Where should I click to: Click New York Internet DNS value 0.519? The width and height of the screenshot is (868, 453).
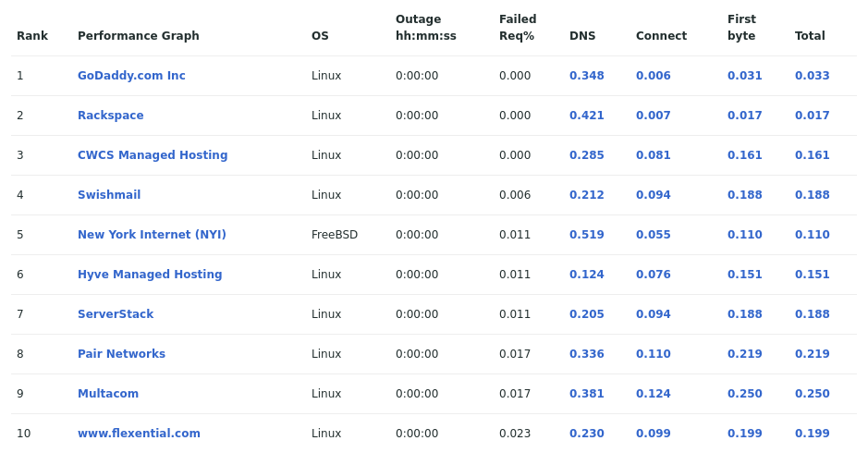pos(587,235)
